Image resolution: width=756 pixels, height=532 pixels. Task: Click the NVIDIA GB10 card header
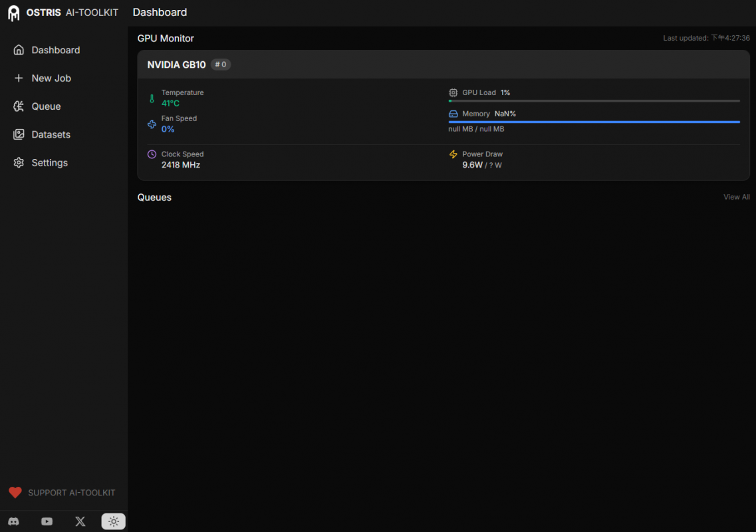click(x=443, y=65)
